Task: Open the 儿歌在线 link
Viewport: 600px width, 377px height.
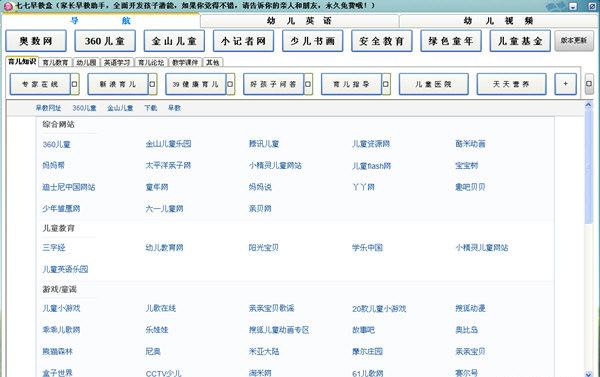Action: [161, 308]
